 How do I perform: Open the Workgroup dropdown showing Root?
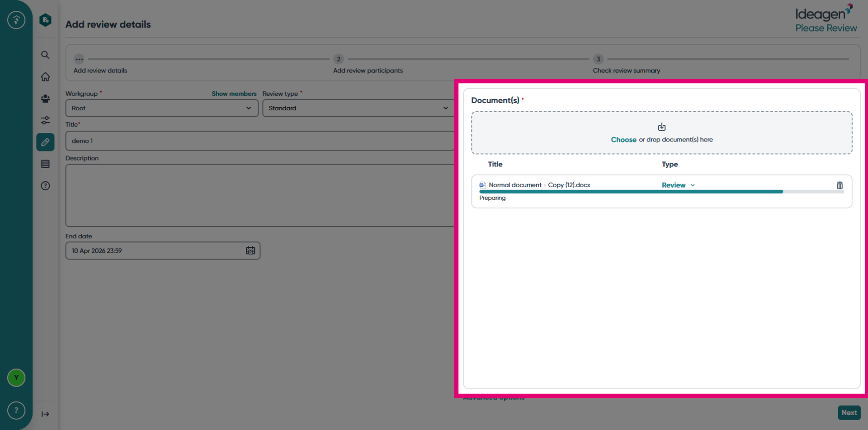pyautogui.click(x=162, y=108)
